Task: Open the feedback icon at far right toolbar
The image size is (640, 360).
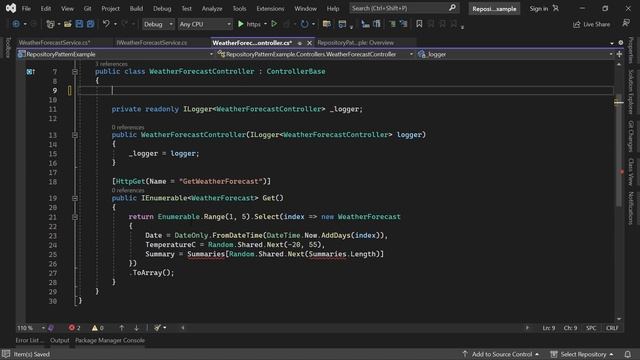Action: pos(626,24)
